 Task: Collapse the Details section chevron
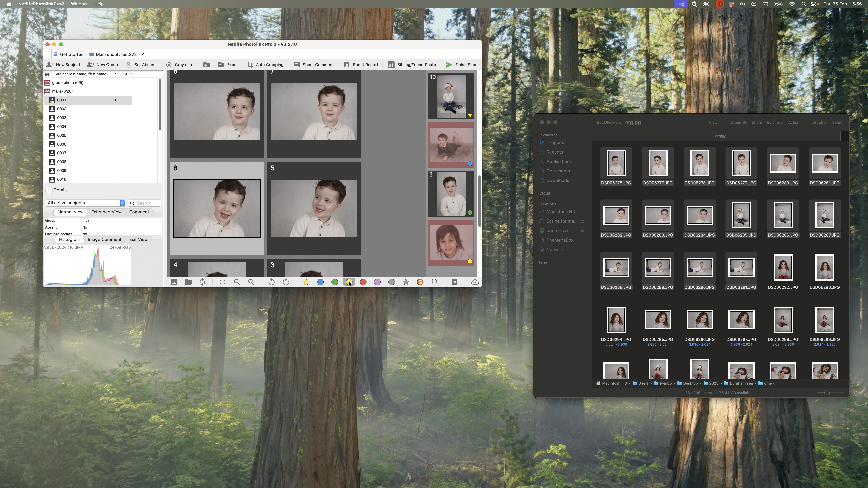point(49,190)
